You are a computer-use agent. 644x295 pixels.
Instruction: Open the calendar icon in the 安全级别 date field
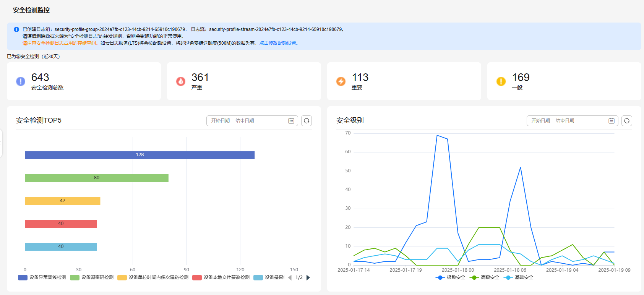[x=612, y=121]
